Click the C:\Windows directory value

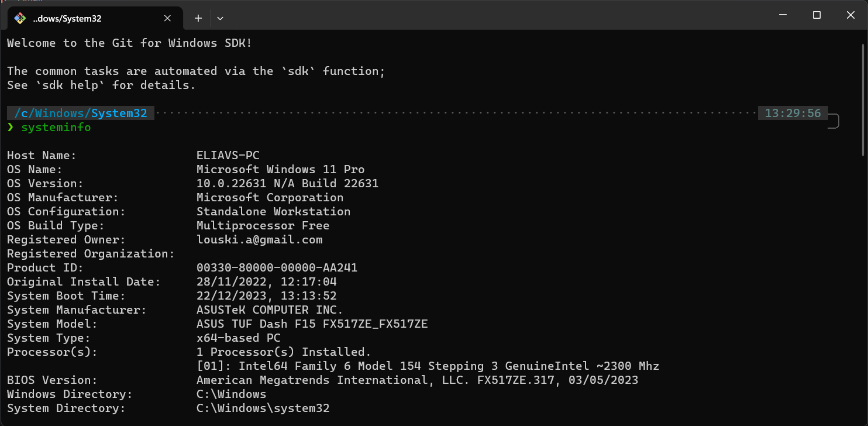pos(232,394)
